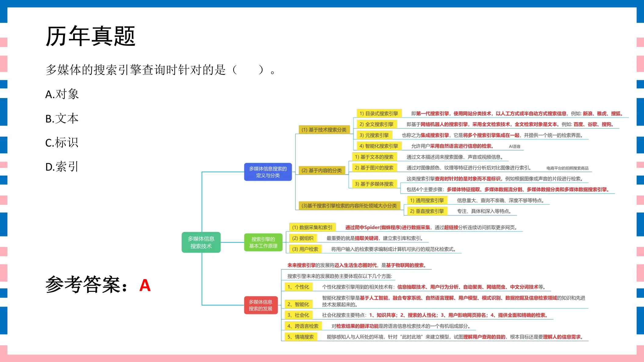The width and height of the screenshot is (644, 362).
Task: Click node 2) 全文搜索引擎
Action: coord(376,124)
